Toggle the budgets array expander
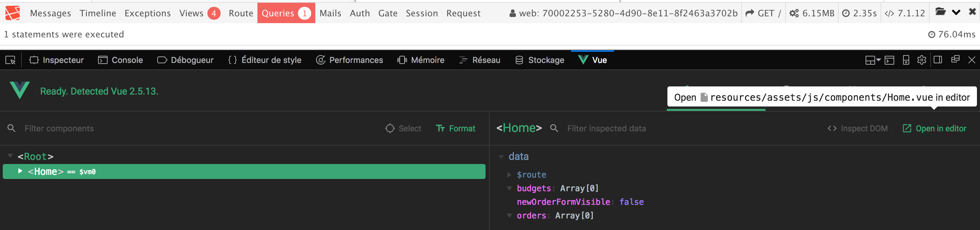This screenshot has height=230, width=980. (x=509, y=188)
